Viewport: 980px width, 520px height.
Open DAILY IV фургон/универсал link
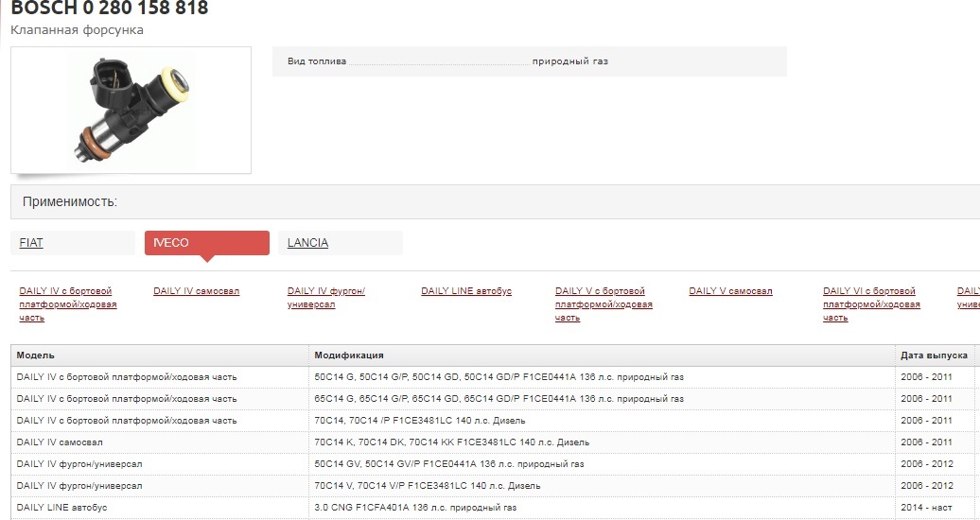coord(326,298)
